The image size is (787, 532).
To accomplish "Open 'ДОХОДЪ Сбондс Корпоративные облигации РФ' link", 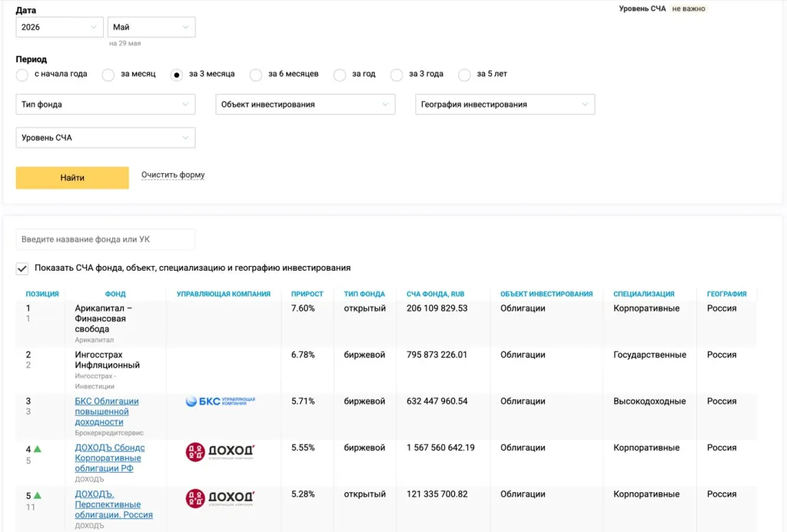I will point(109,457).
